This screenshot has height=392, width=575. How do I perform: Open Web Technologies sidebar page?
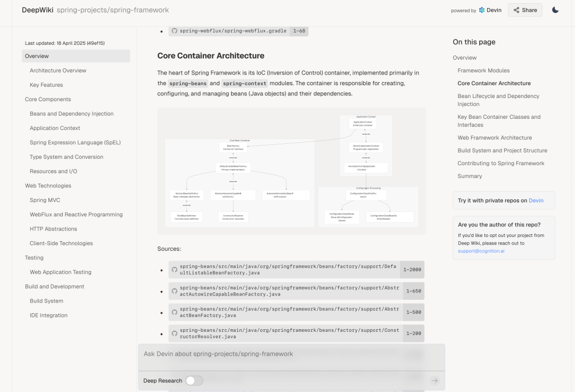48,185
